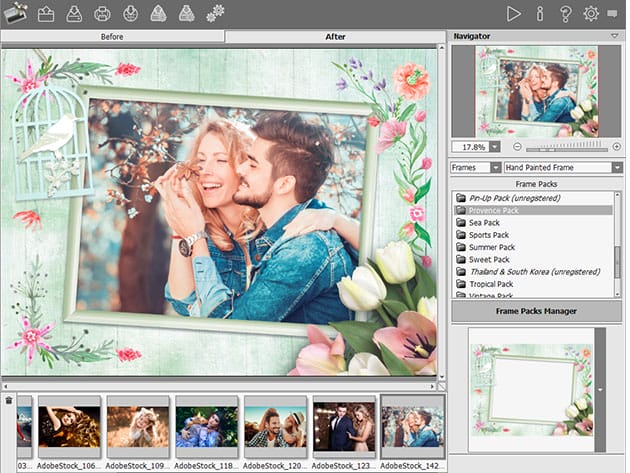The height and width of the screenshot is (473, 630).
Task: Click the zoom in plus button
Action: pyautogui.click(x=616, y=146)
